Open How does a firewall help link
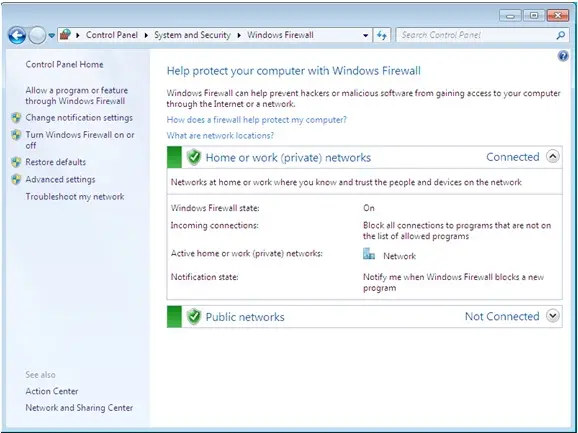578x433 pixels. 257,120
